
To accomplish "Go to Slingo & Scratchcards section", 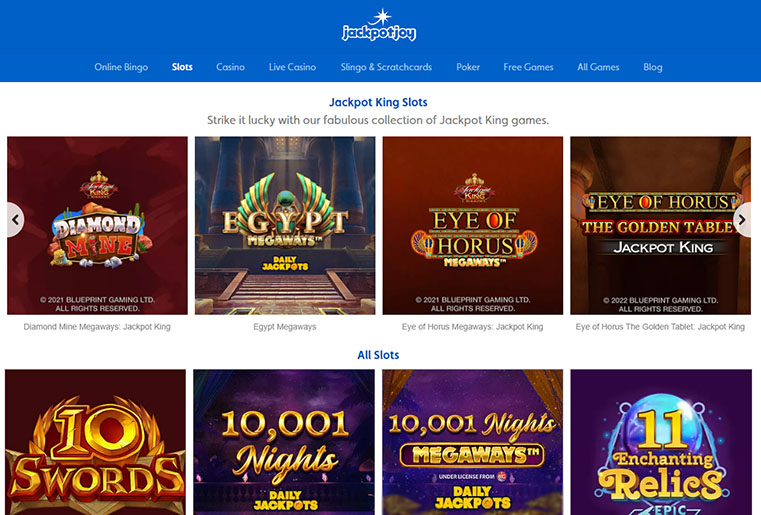I will coord(386,67).
